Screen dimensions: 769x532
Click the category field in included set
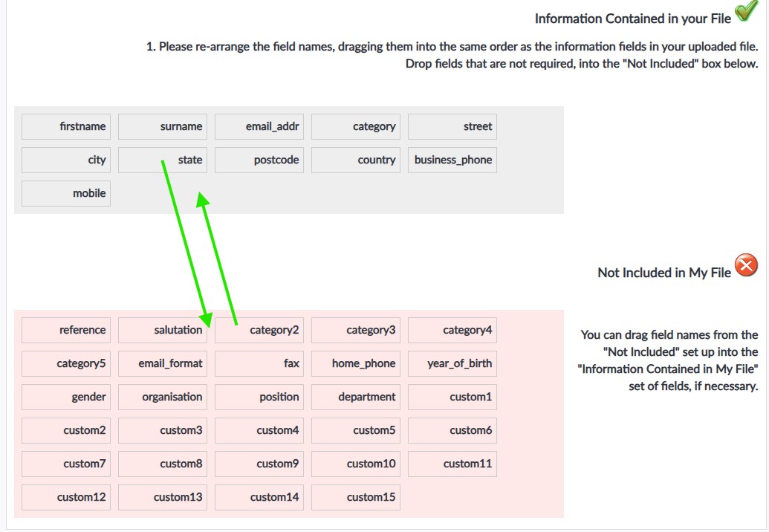coord(356,126)
